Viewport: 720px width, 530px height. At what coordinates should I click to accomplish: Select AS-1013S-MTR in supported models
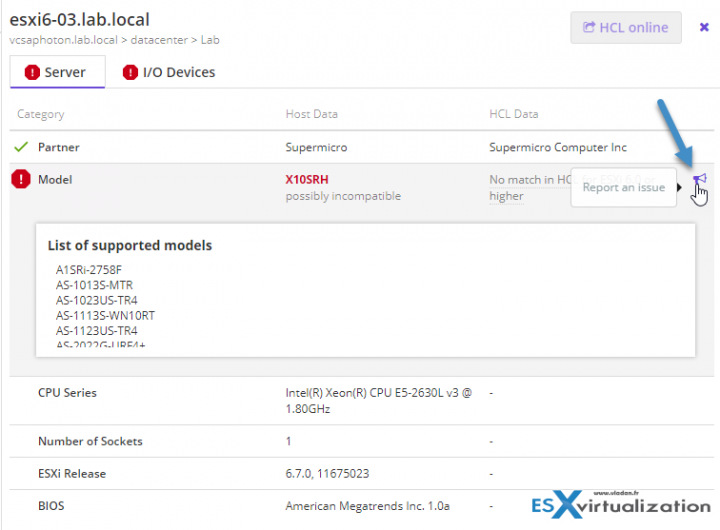point(94,285)
